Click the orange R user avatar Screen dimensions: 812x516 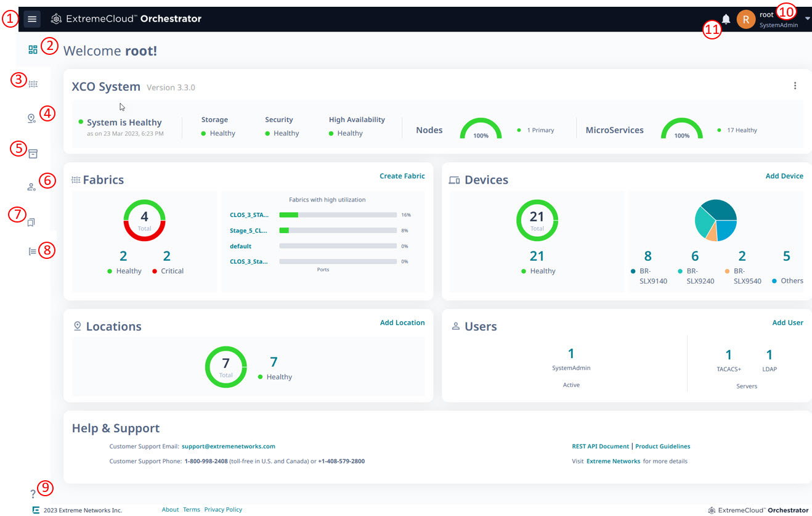pos(746,20)
